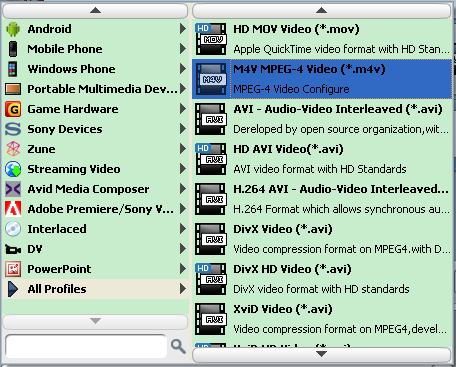Click 'H.264 Format which allows synchronous' text
Viewport: 456px width, 367px height.
[x=341, y=209]
